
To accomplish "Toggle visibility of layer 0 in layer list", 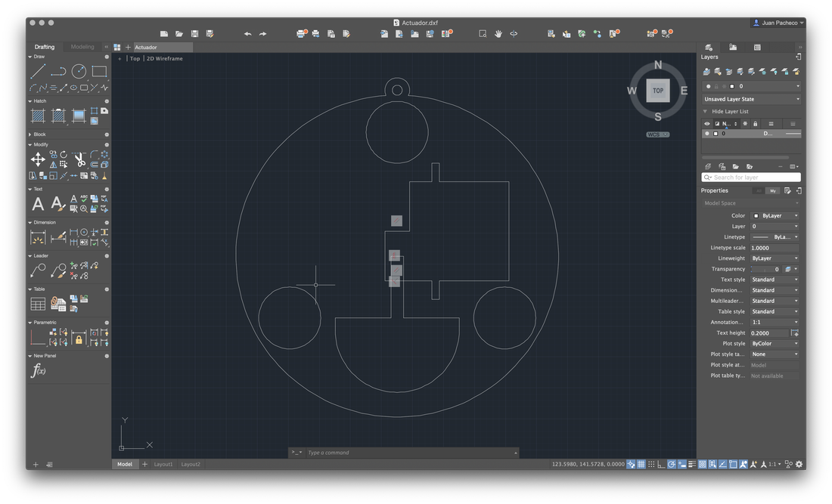I will pyautogui.click(x=706, y=134).
